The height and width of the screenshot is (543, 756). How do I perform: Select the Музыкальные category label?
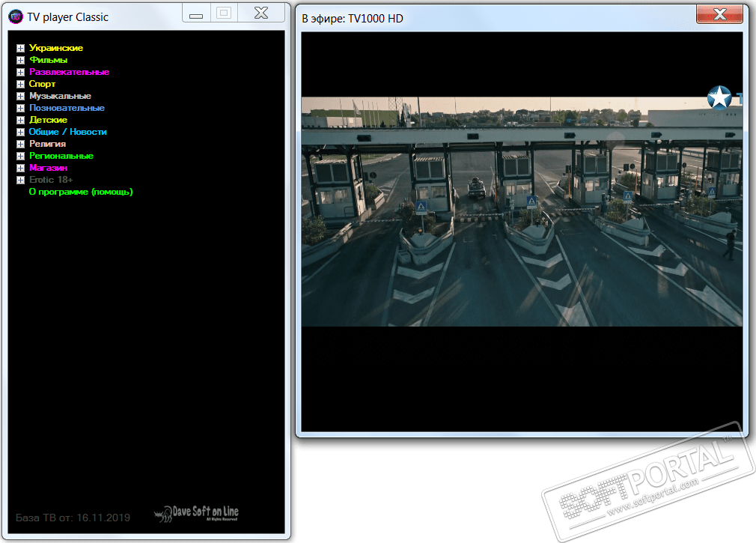[x=60, y=96]
